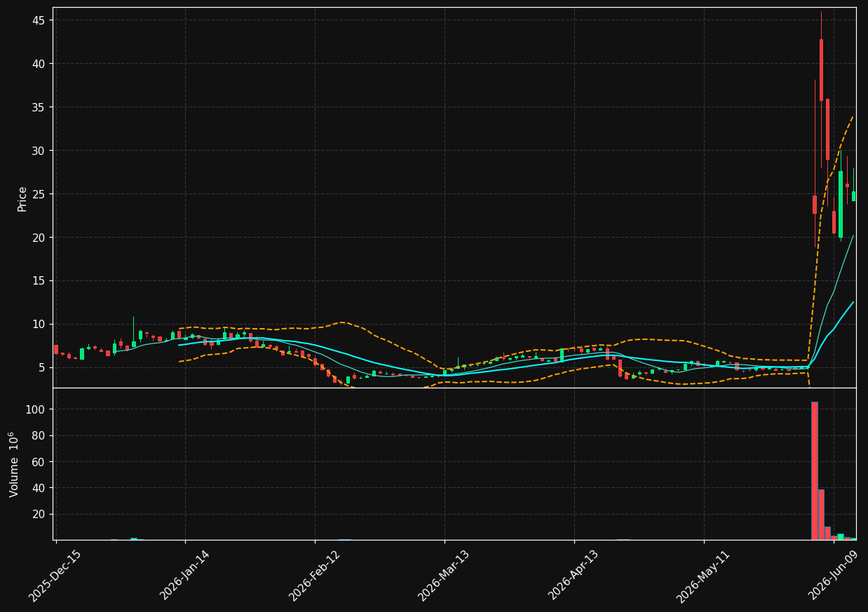868x612 pixels.
Task: Click the 2026-Jan-14 date label
Action: point(185,576)
